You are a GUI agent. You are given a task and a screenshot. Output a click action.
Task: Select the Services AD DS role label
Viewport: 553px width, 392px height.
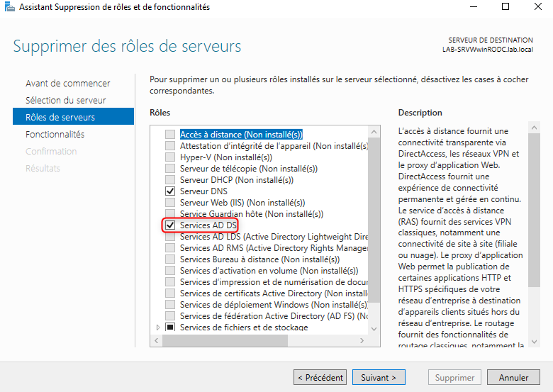(x=208, y=225)
